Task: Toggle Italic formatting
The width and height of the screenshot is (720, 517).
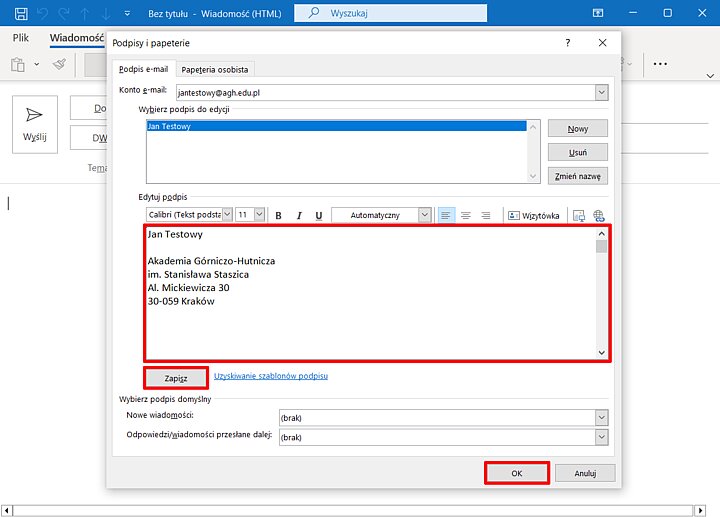Action: pos(299,215)
